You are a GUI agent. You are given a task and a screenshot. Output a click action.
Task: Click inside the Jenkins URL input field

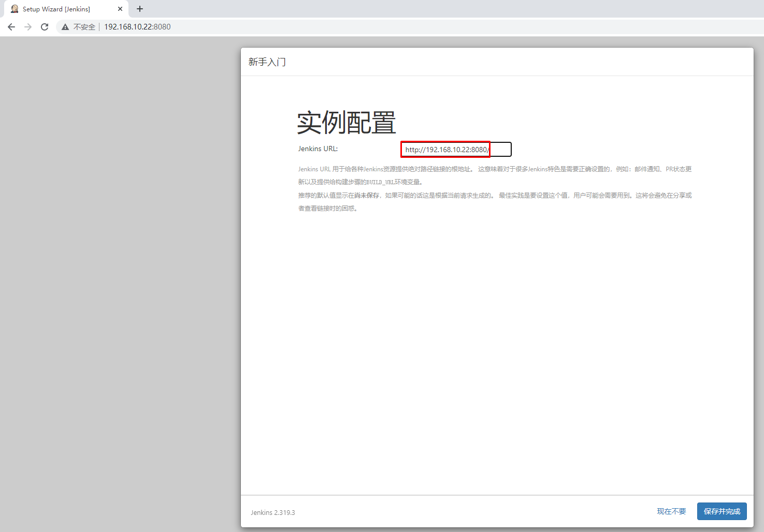coord(456,150)
